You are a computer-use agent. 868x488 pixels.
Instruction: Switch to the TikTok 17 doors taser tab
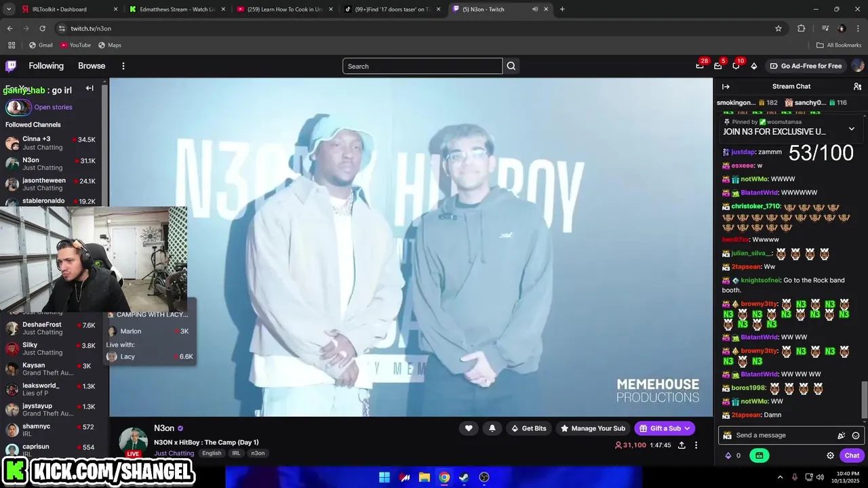[x=393, y=9]
